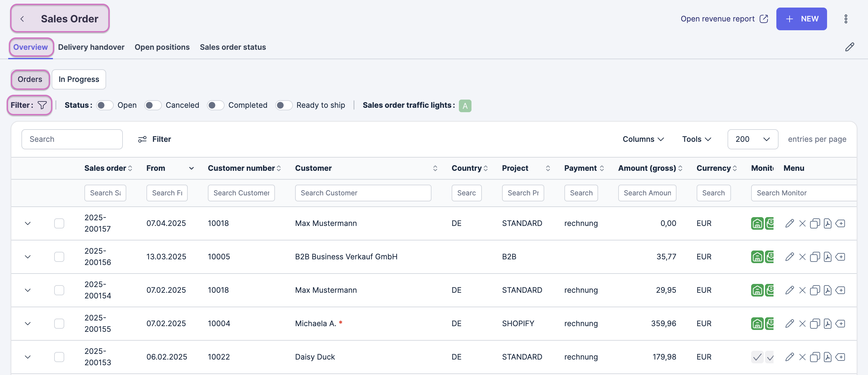Click the kebab menu next to NEW
The height and width of the screenshot is (375, 868).
[846, 19]
